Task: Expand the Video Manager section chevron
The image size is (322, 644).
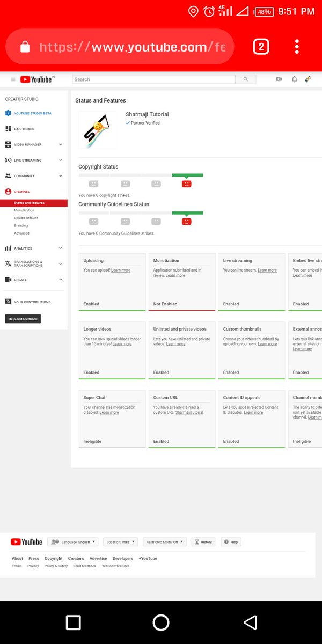Action: 61,144
